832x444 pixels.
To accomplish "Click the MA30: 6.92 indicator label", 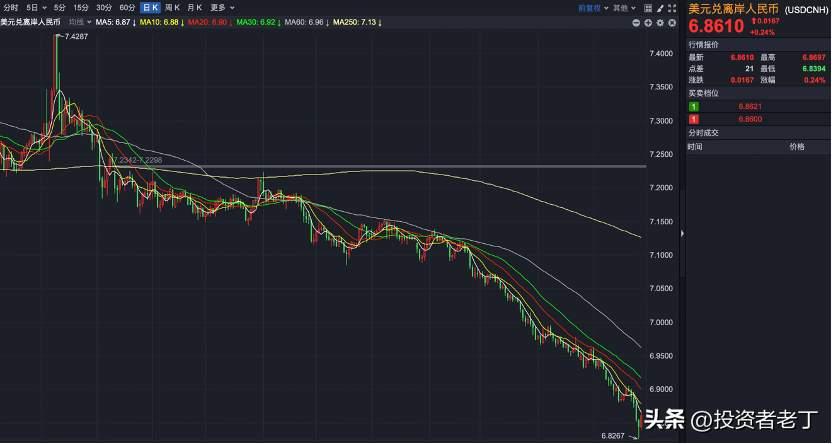I will click(x=258, y=22).
